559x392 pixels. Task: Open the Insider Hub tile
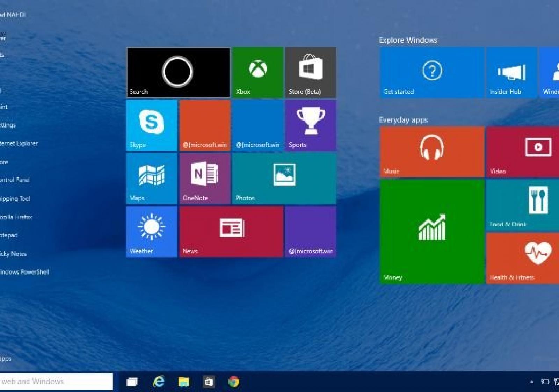point(511,72)
